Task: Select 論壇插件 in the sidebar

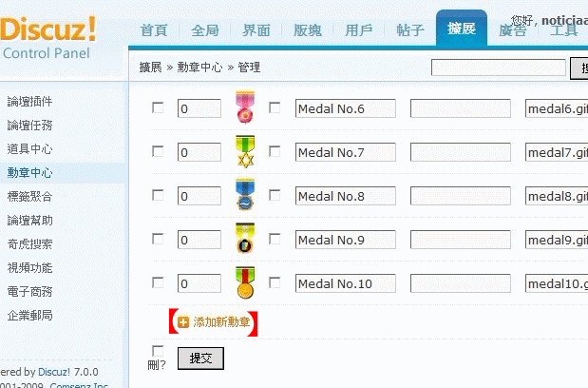Action: click(29, 102)
